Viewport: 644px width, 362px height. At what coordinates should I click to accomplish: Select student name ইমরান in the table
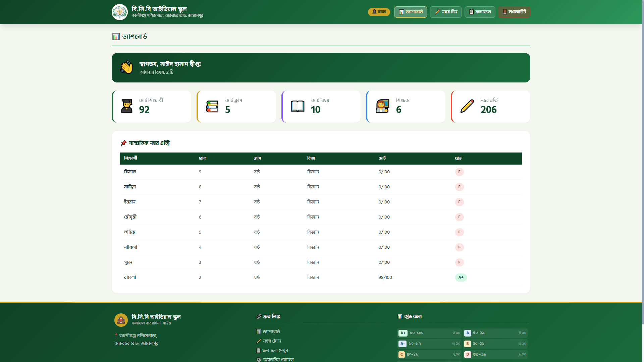tap(129, 202)
